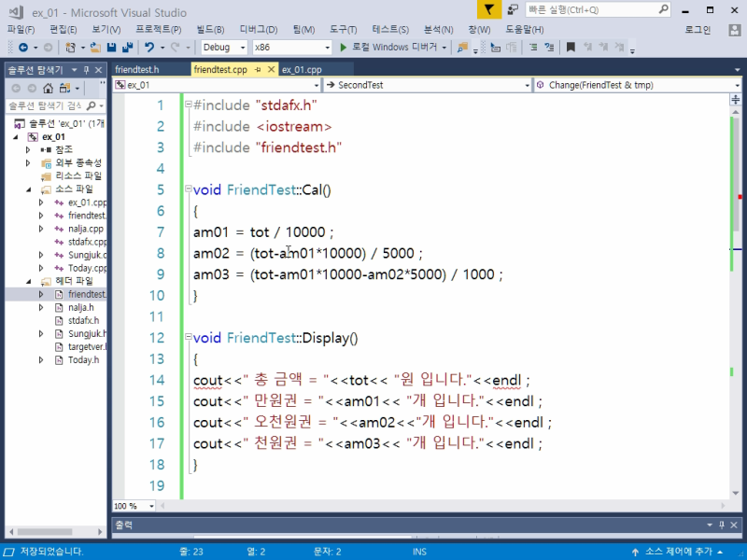This screenshot has height=560, width=747.
Task: Click the 소스 제어에 추가 up-arrow icon
Action: click(x=635, y=552)
